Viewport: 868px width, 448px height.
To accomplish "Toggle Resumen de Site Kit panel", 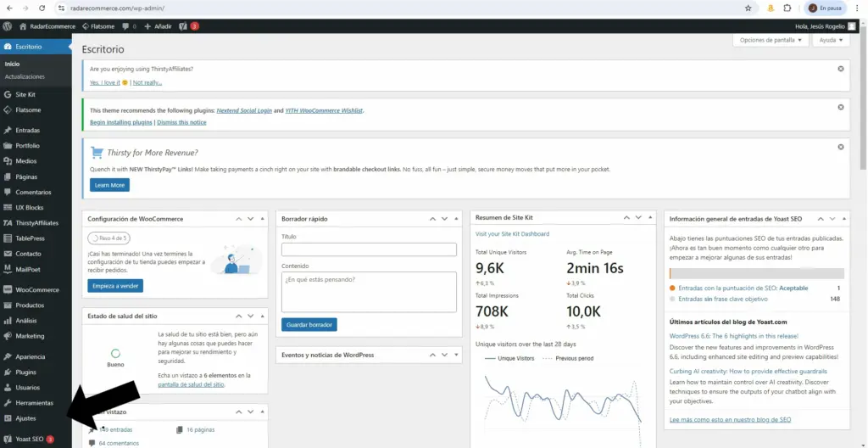I will tap(650, 218).
